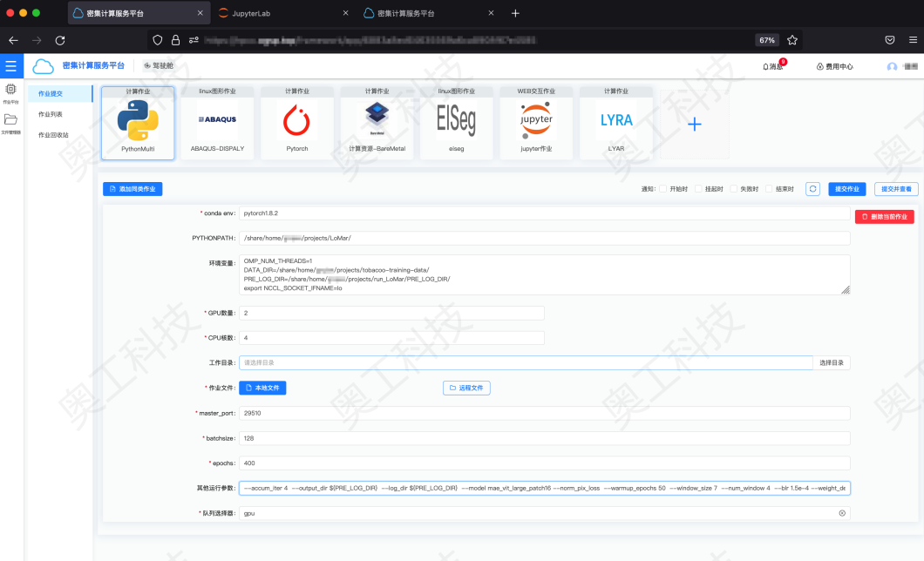Click the refresh icon button beside 提交作业

click(x=812, y=189)
